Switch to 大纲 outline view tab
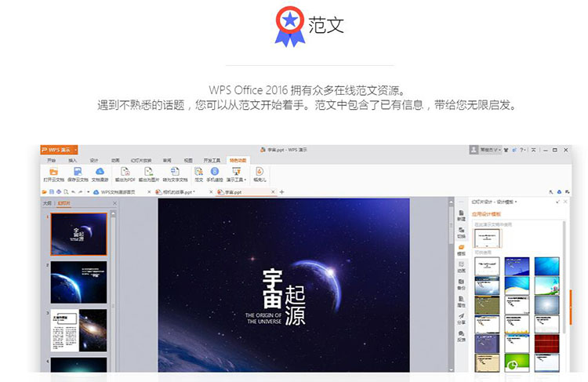 [x=47, y=202]
